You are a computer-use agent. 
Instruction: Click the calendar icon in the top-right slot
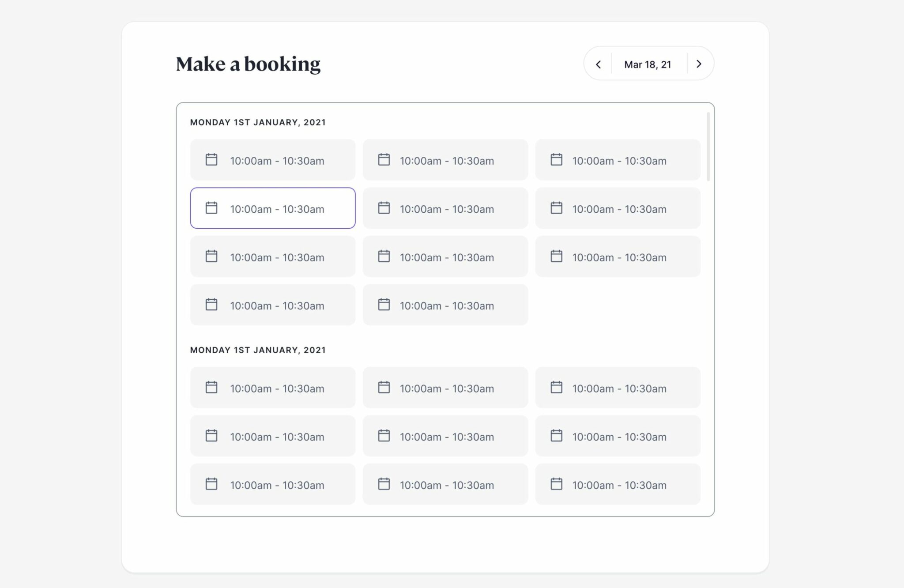coord(556,160)
